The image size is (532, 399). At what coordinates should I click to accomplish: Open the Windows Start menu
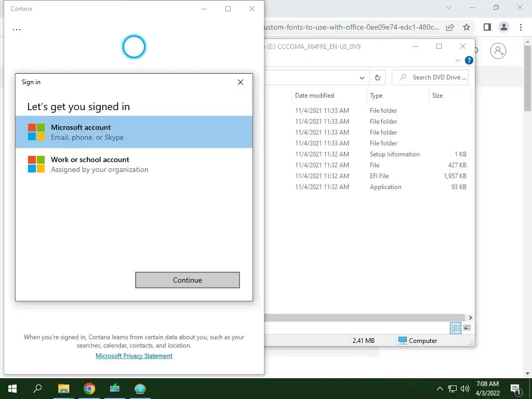[12, 389]
